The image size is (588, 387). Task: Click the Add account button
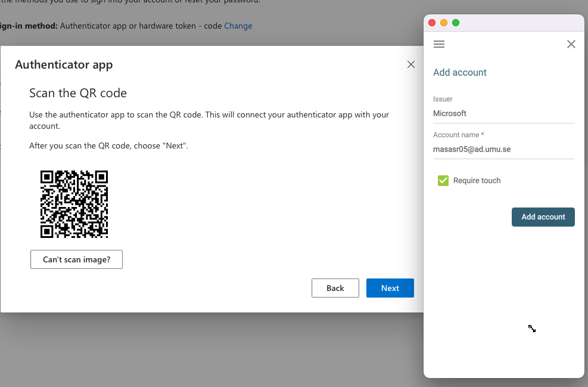[x=543, y=217]
